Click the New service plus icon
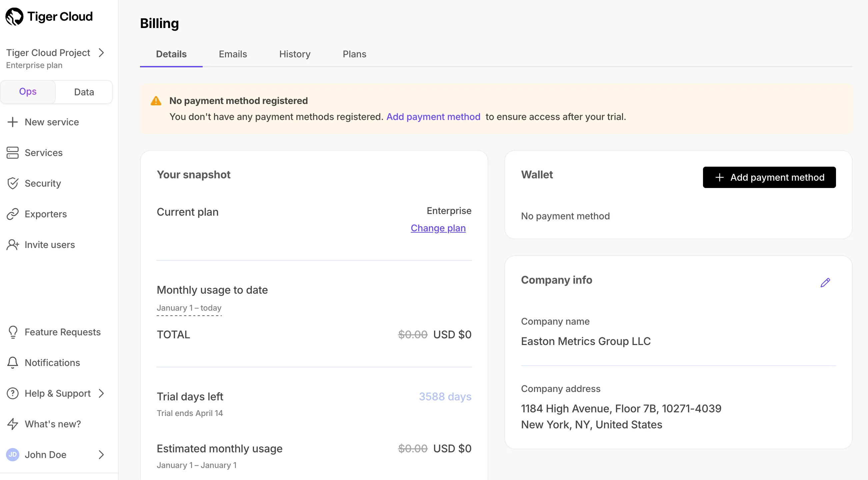The image size is (868, 480). point(12,122)
